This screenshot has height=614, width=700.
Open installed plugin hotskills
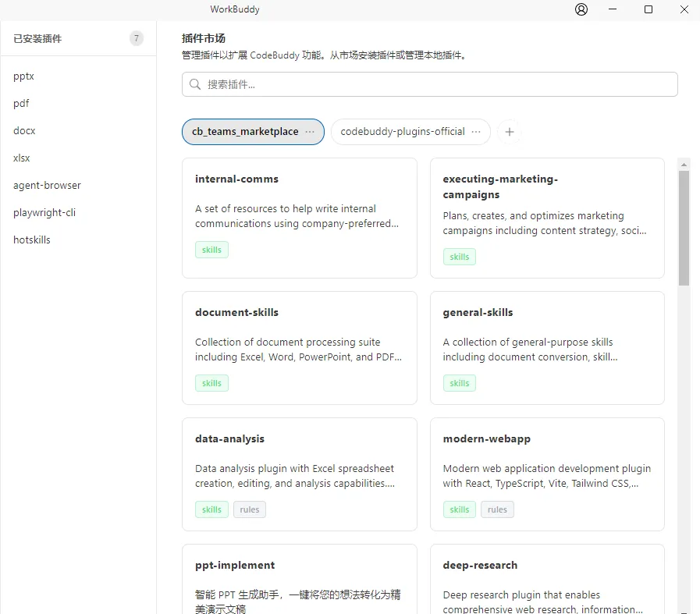point(32,240)
